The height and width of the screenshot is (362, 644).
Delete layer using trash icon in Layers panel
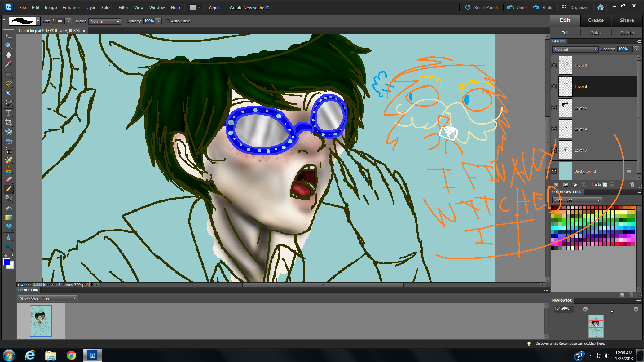632,185
